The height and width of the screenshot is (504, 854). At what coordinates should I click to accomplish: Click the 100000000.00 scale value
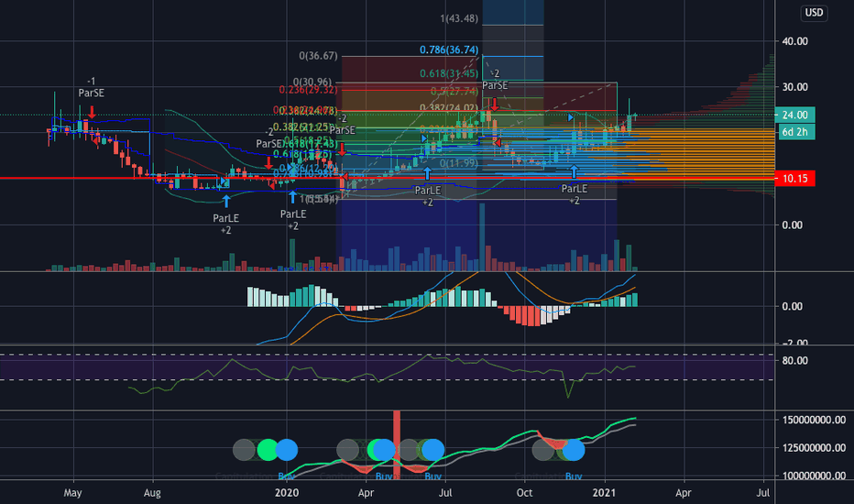(814, 476)
